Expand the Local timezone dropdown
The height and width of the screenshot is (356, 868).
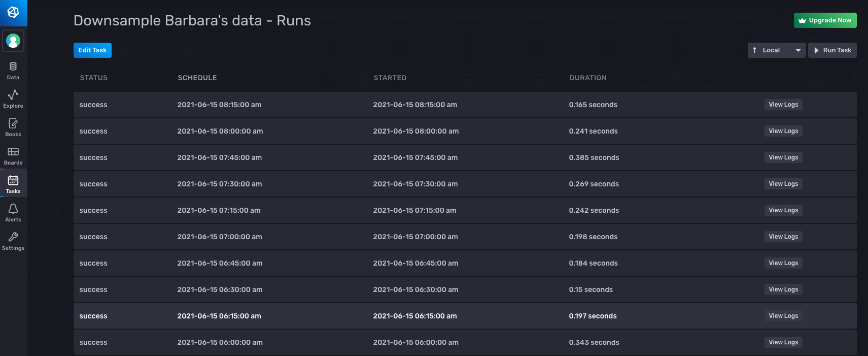777,50
